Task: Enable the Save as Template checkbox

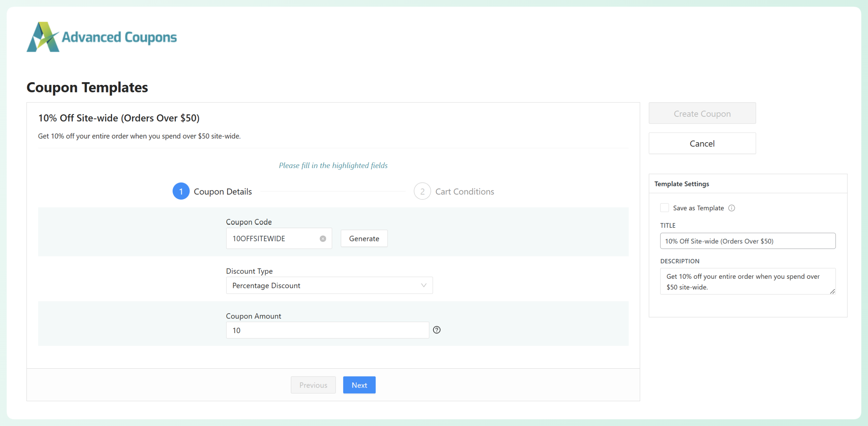Action: (x=665, y=208)
